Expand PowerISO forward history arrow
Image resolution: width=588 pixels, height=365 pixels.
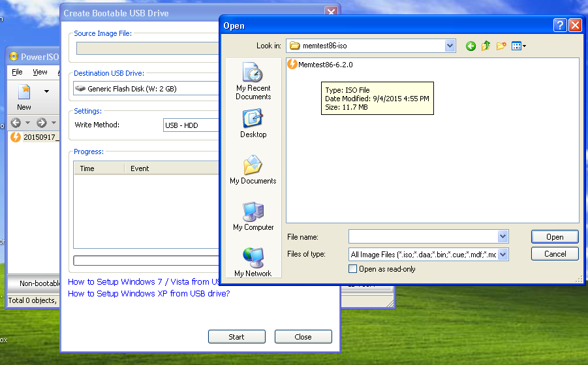coord(54,123)
